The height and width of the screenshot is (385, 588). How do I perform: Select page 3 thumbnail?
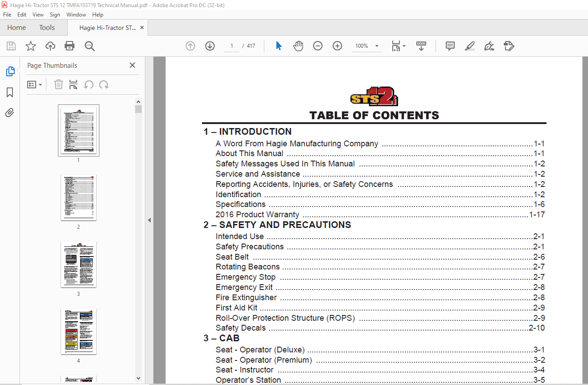(78, 265)
